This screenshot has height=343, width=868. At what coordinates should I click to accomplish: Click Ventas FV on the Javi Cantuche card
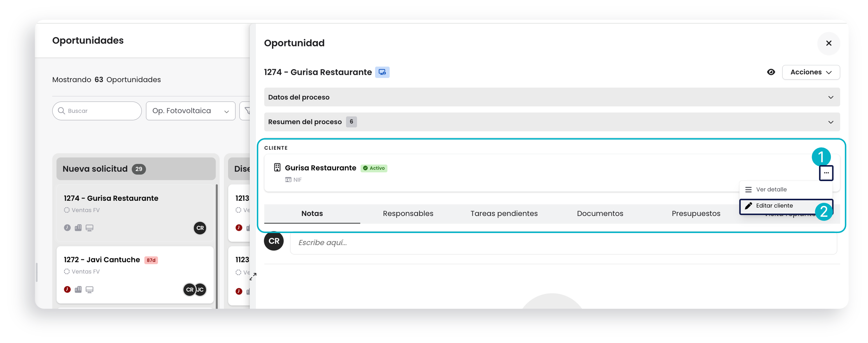coord(86,271)
